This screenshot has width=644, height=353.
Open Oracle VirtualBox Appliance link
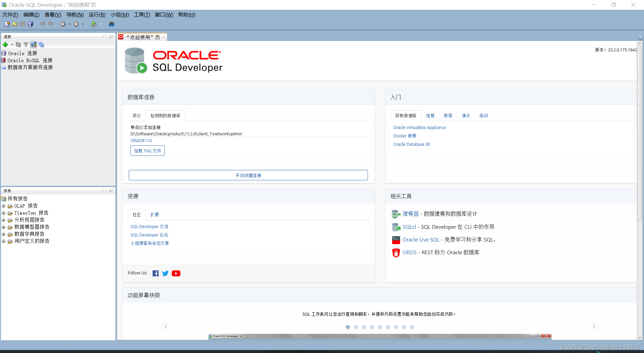click(x=419, y=128)
